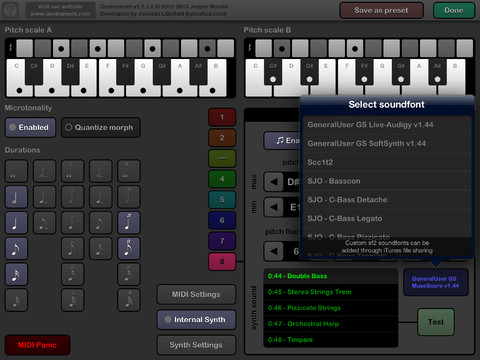The width and height of the screenshot is (480, 360).
Task: Select the triplet sixteenth note duration
Action: coord(129,274)
